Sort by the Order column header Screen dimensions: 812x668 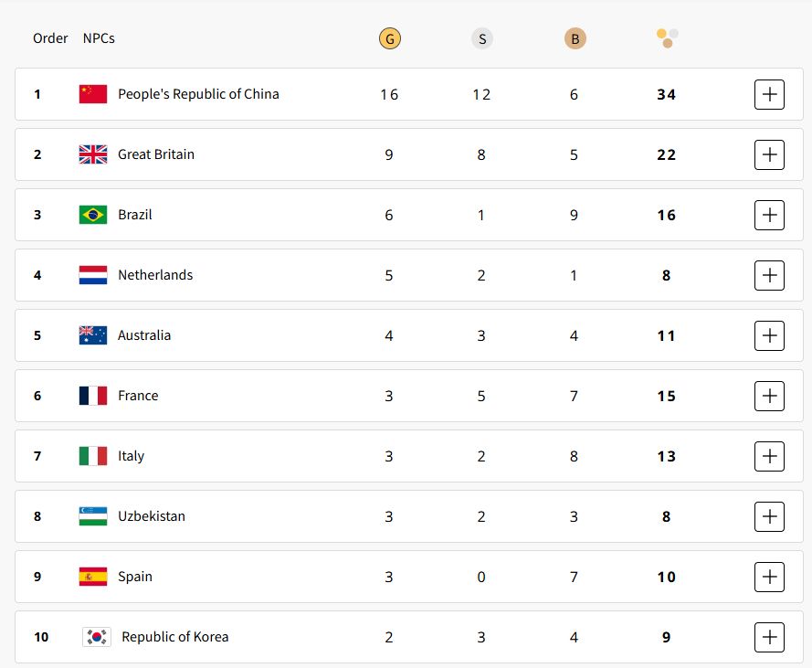pos(50,38)
